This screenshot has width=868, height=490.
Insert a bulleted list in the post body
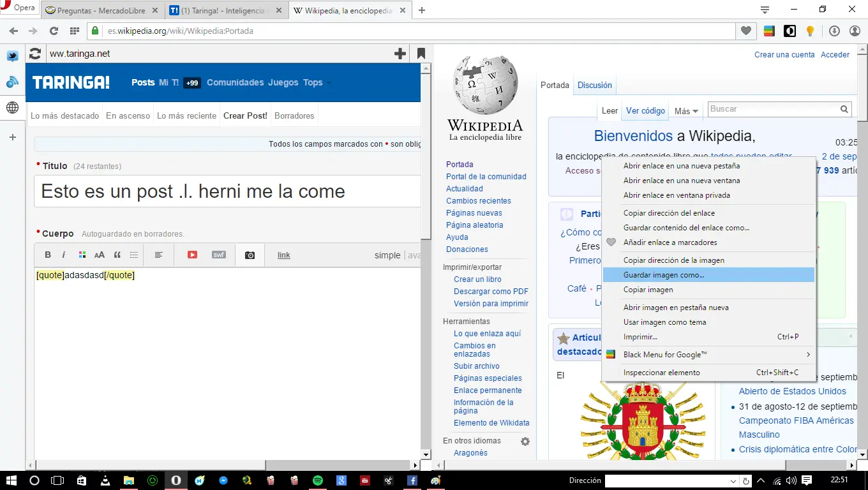click(134, 255)
